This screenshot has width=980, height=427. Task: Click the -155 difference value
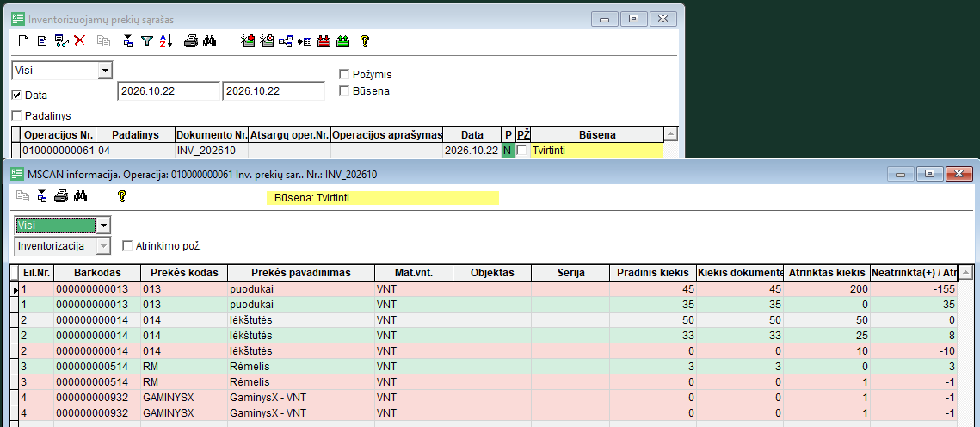914,289
